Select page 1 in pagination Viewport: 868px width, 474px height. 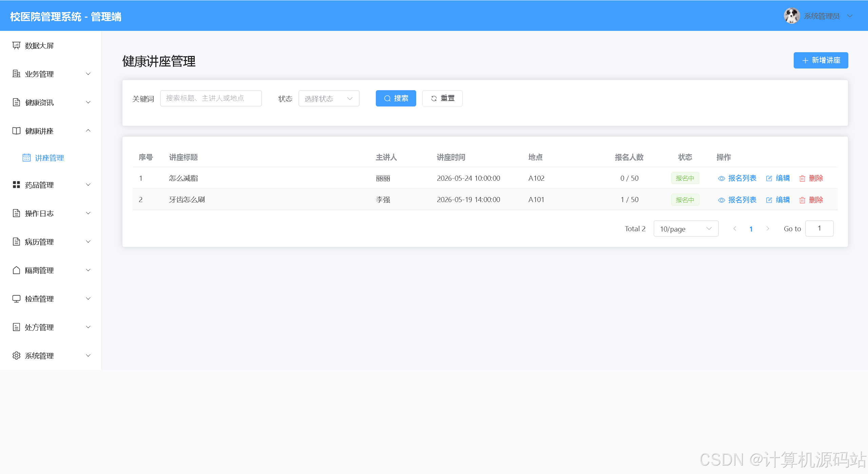click(751, 229)
